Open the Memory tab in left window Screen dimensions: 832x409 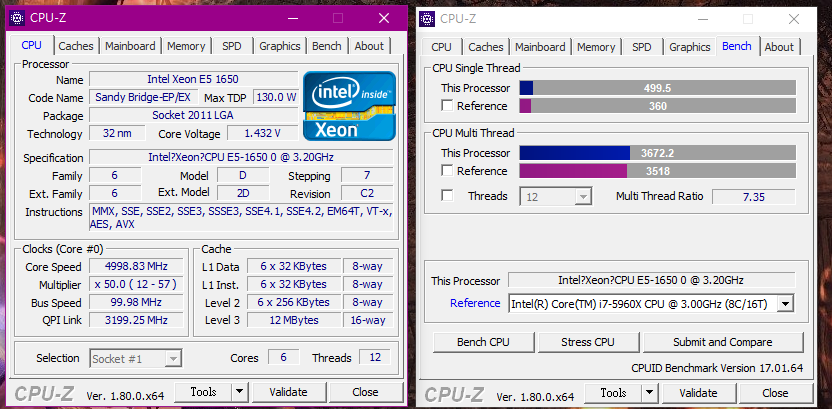tap(186, 46)
